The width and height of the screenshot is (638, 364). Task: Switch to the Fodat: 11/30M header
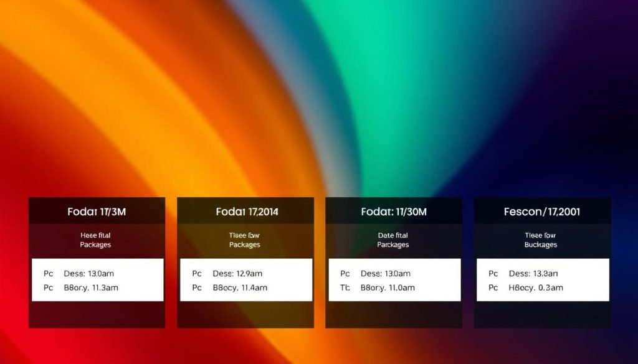click(394, 212)
